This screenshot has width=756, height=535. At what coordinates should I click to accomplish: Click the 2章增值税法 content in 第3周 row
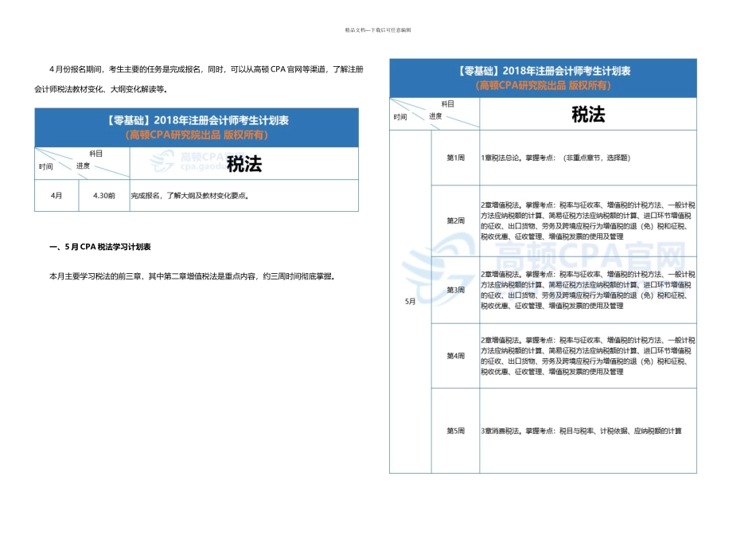[x=588, y=290]
